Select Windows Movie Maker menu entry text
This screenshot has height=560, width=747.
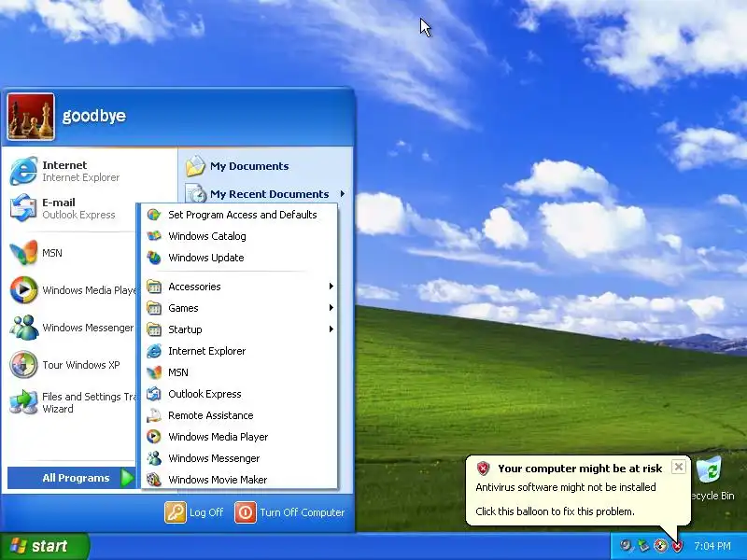tap(218, 480)
